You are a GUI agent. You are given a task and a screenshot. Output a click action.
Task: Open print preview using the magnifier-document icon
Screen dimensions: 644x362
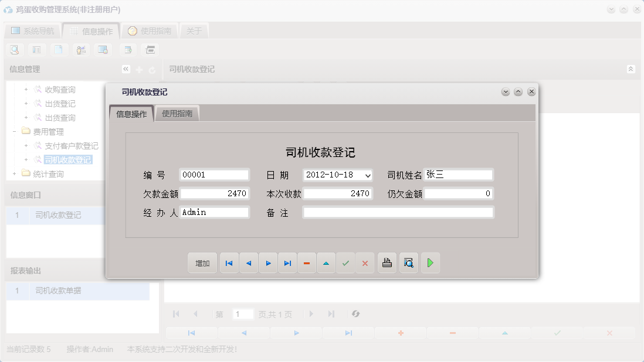[408, 263]
